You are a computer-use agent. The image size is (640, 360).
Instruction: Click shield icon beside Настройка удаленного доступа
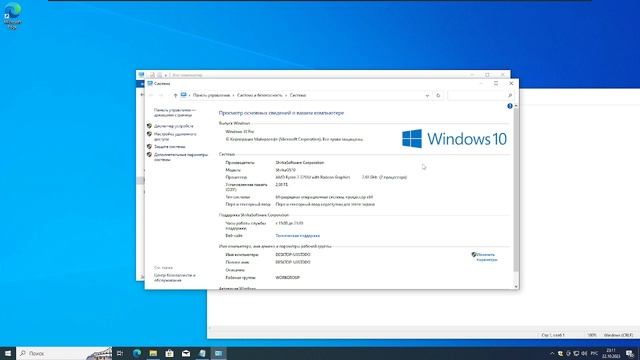[149, 134]
